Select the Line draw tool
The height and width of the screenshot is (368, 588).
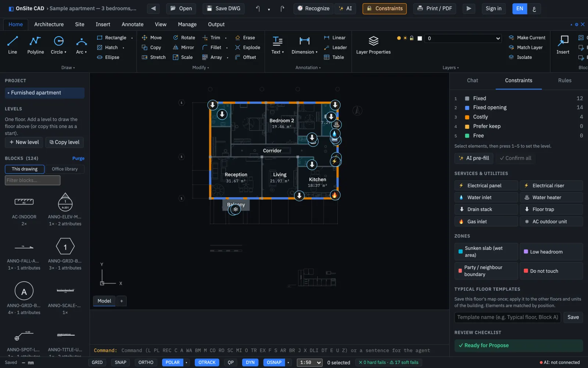12,45
